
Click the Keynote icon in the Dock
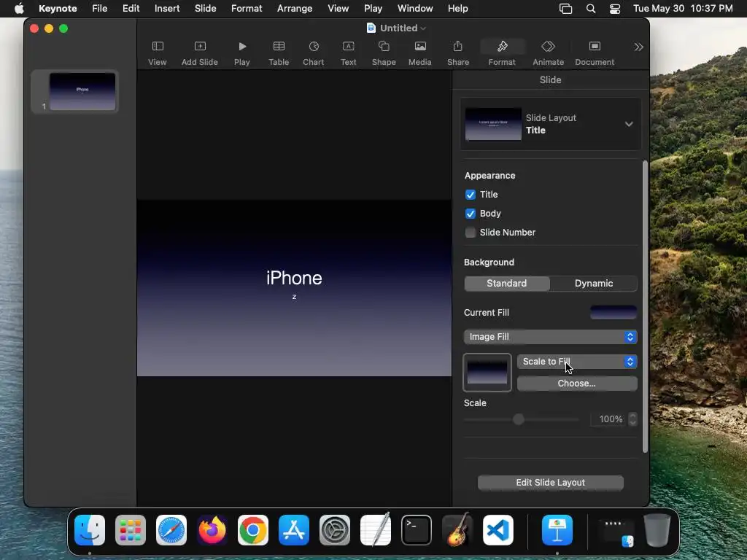pyautogui.click(x=557, y=530)
